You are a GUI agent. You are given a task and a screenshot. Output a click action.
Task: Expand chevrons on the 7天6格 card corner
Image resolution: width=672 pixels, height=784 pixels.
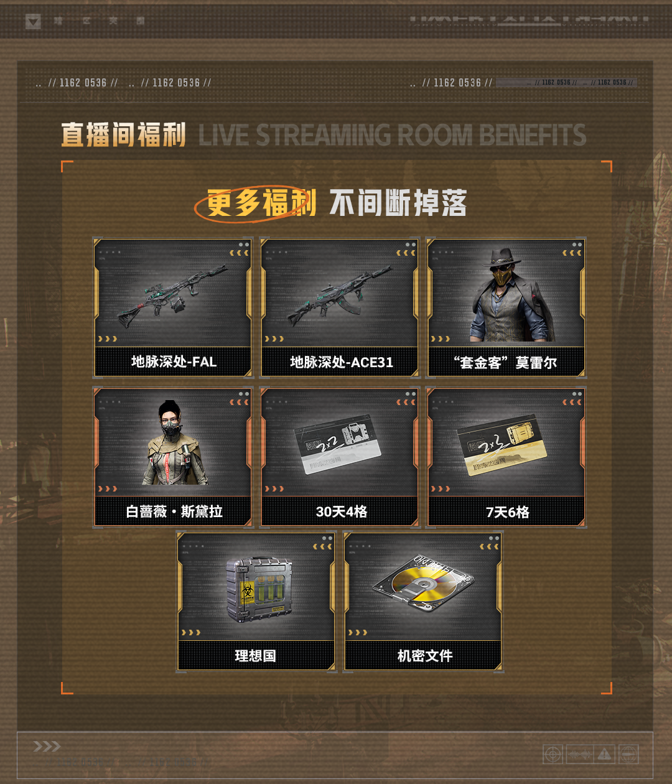click(572, 402)
